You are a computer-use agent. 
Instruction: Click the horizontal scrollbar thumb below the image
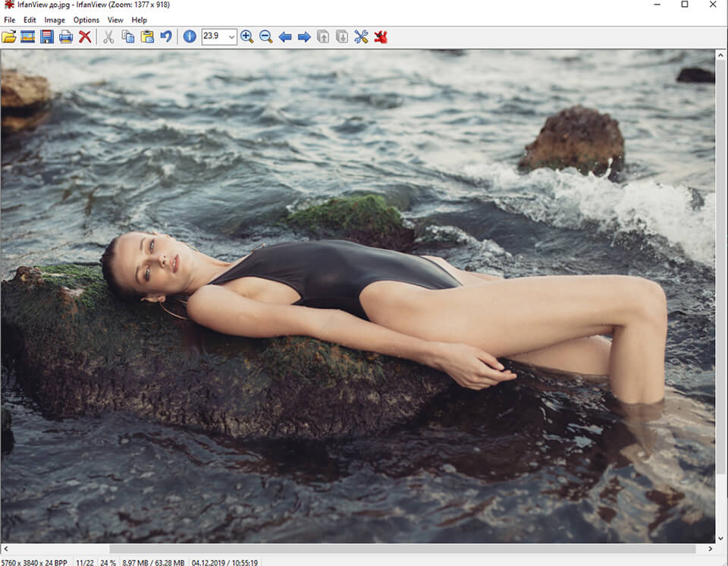point(402,549)
